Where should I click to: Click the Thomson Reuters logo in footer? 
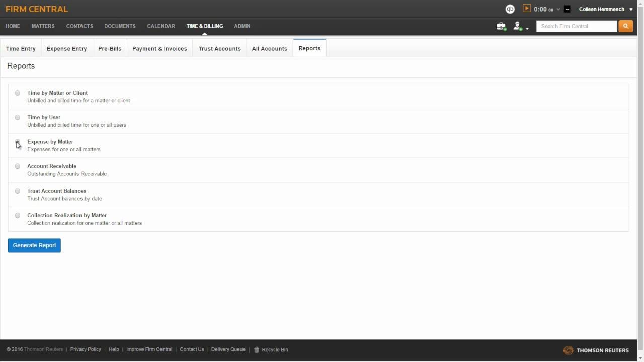596,350
